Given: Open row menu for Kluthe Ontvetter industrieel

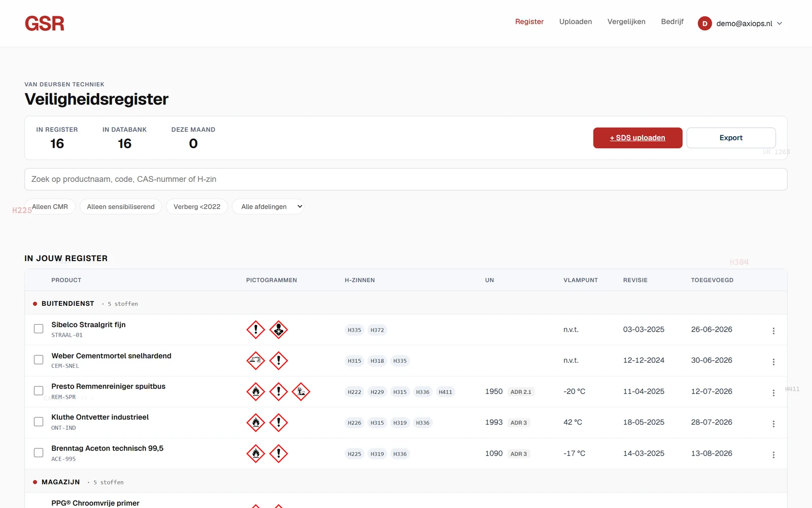Looking at the screenshot, I should 773,424.
